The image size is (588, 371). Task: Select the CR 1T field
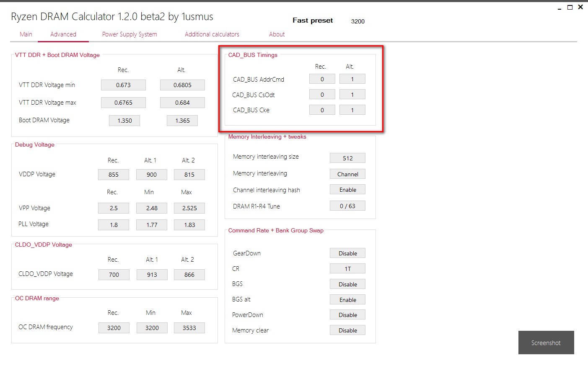pos(348,269)
